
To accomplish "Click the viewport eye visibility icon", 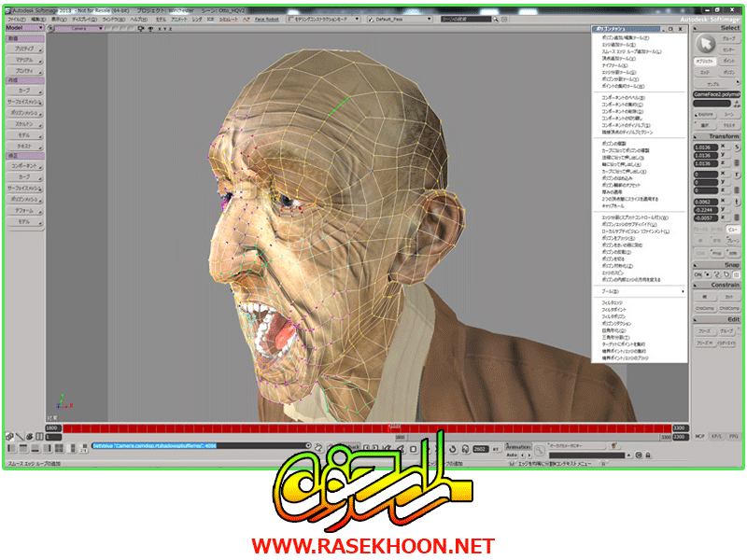I will pos(150,29).
